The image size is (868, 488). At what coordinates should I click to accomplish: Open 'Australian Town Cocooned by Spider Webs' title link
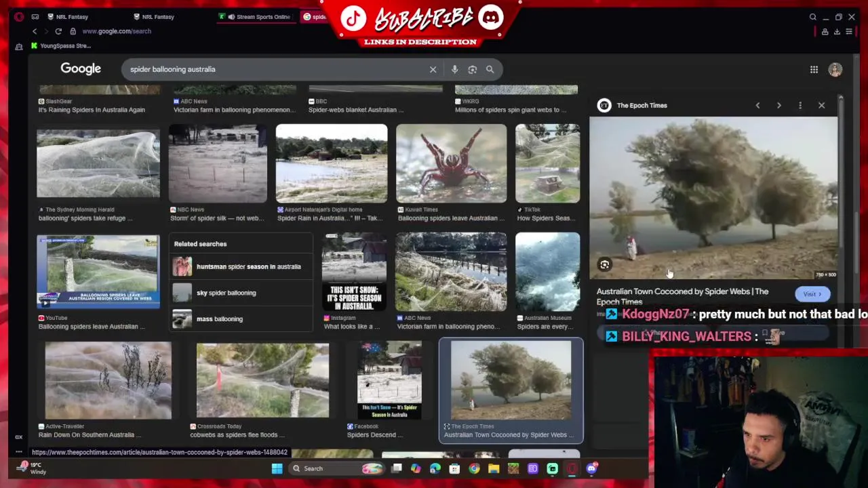pyautogui.click(x=682, y=296)
